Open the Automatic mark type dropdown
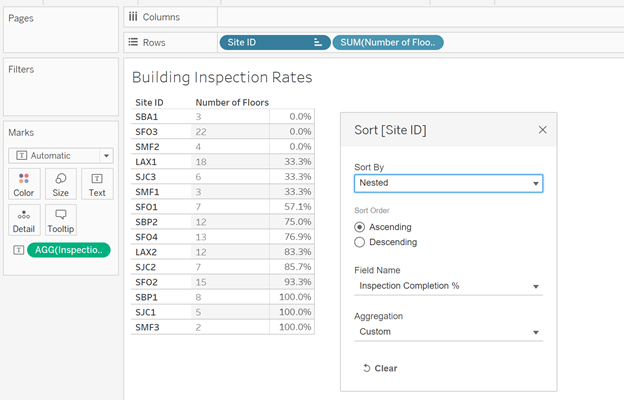Viewport: 624px width, 400px height. [x=60, y=155]
